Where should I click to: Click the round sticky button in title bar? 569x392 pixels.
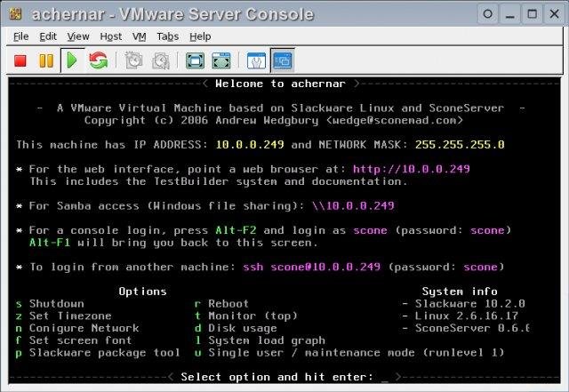click(x=488, y=14)
